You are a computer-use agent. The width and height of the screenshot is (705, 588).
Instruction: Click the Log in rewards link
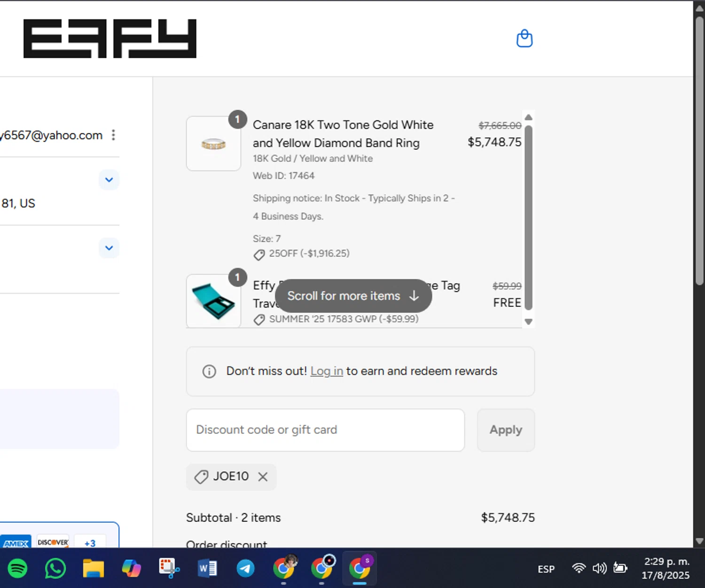coord(327,371)
